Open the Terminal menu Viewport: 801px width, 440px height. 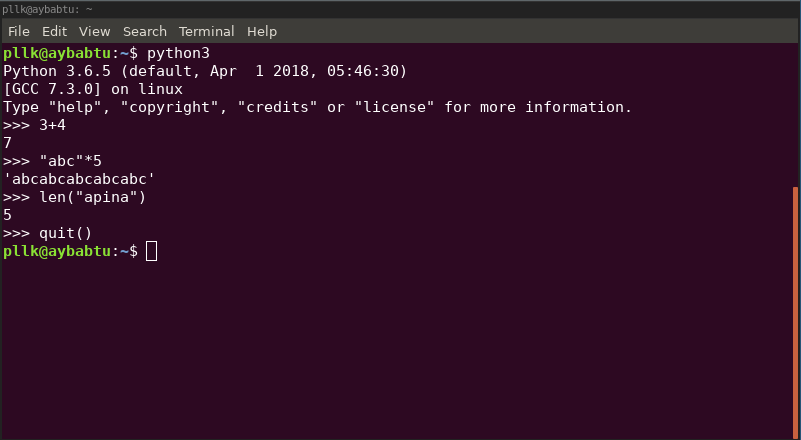[x=206, y=31]
